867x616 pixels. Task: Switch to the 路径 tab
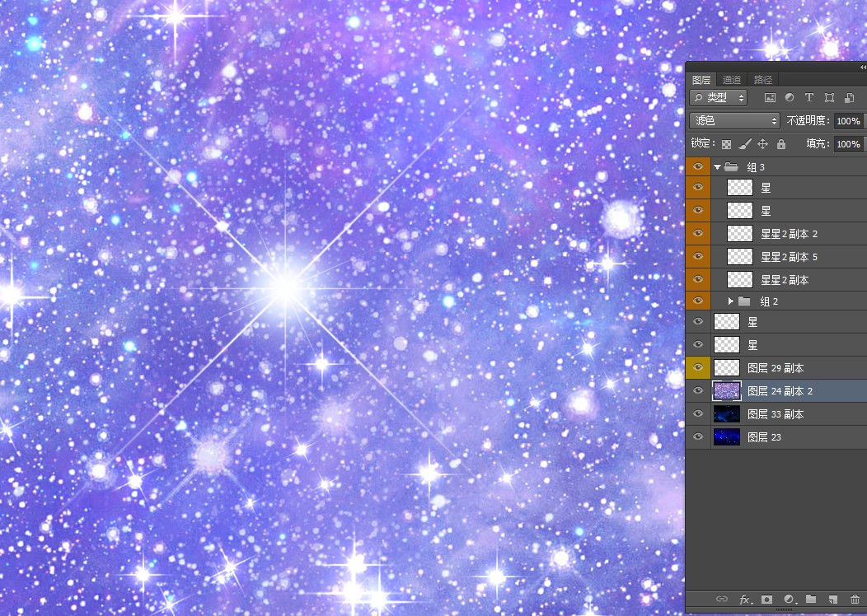tap(763, 80)
